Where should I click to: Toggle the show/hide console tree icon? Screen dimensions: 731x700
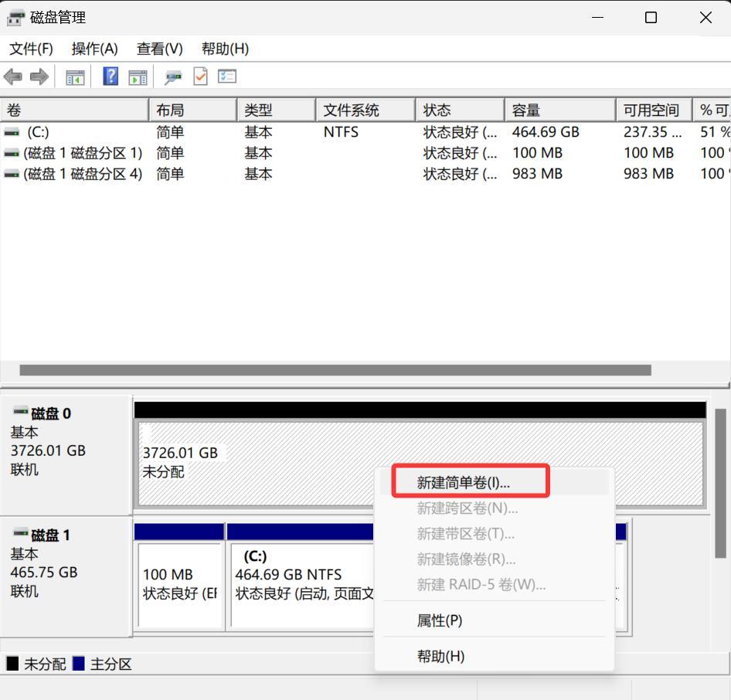(x=75, y=77)
